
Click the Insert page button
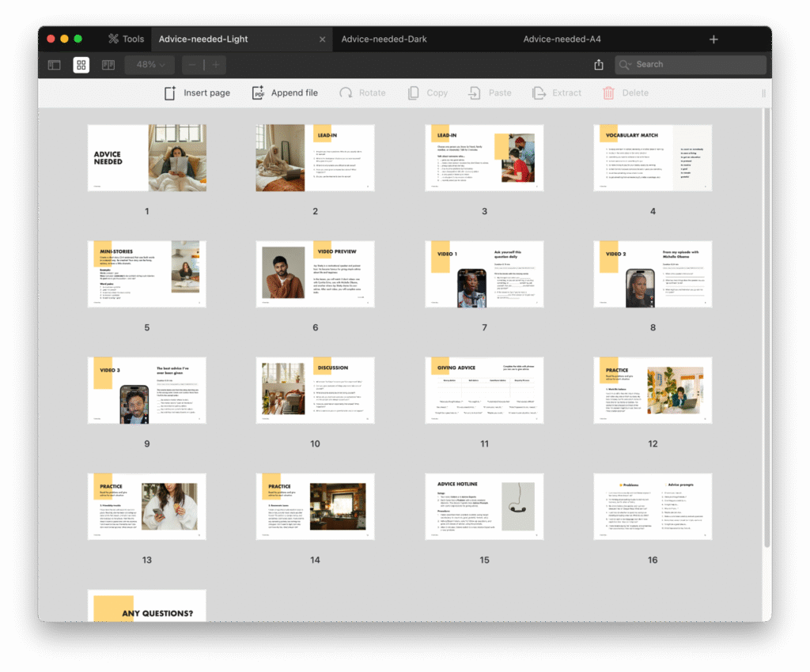click(x=197, y=93)
